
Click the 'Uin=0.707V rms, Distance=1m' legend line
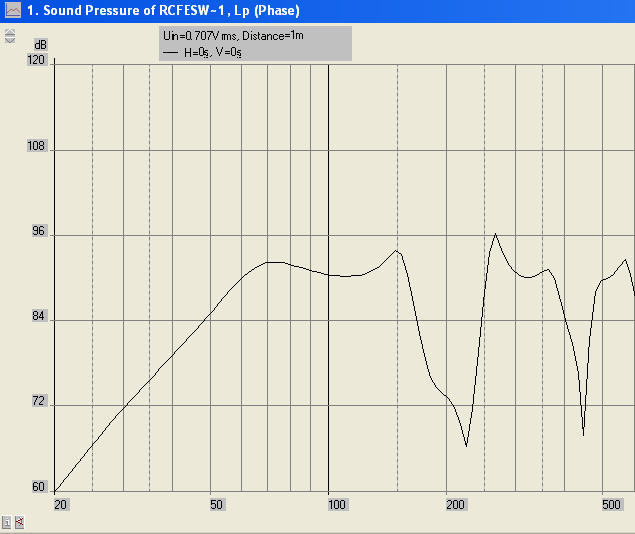(233, 36)
